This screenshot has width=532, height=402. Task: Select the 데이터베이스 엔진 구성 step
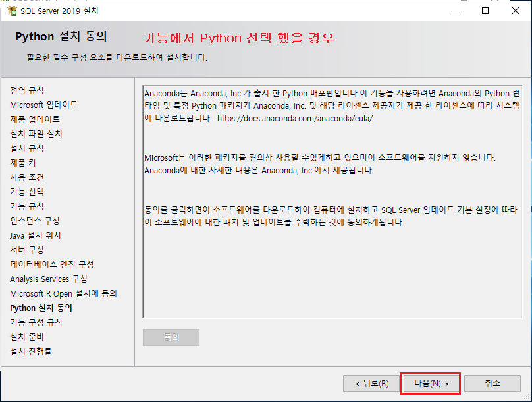pos(52,264)
